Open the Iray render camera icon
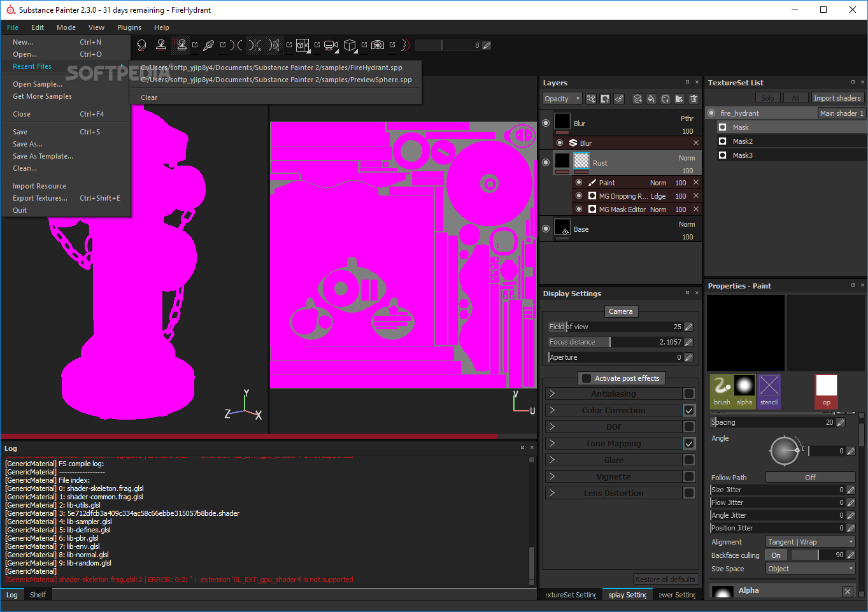 pos(378,45)
